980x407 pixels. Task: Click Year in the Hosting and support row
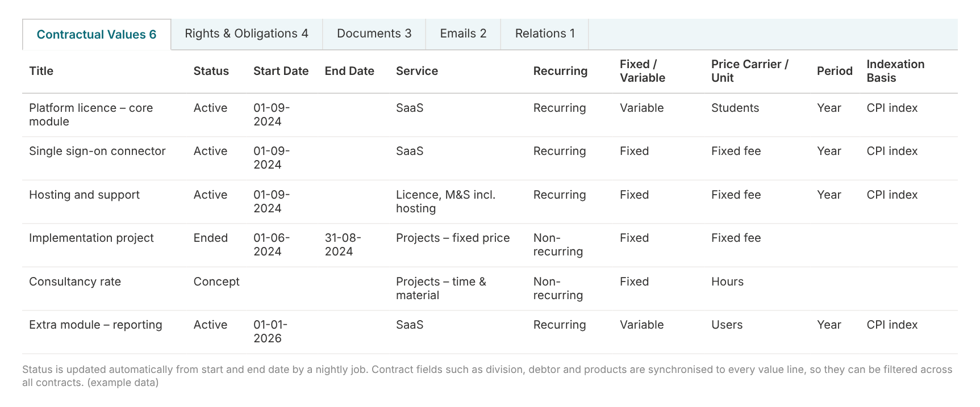[829, 195]
